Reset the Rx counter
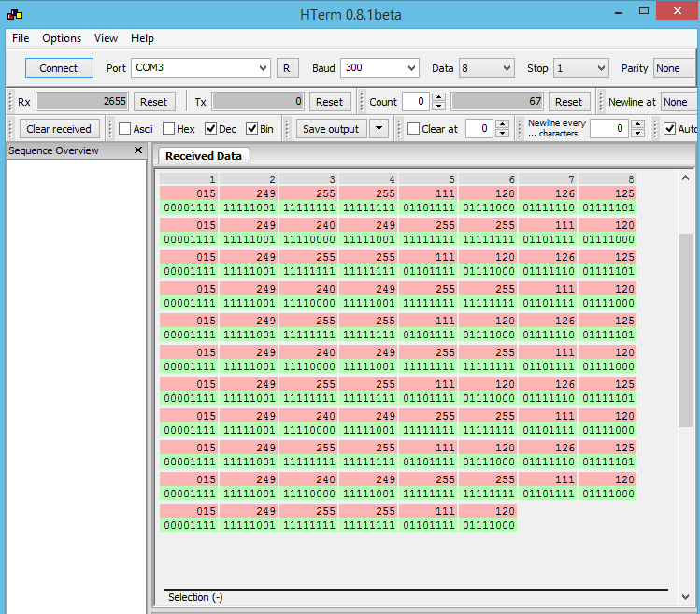The image size is (700, 614). (x=154, y=102)
